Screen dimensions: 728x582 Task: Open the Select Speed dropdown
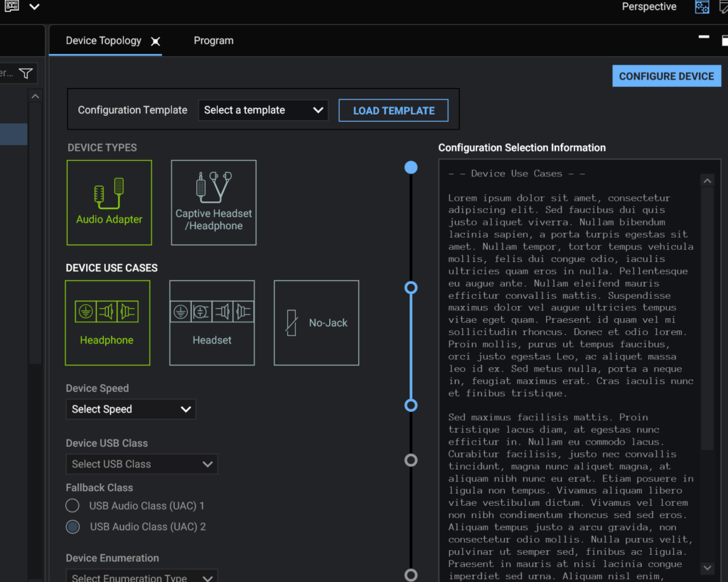pyautogui.click(x=131, y=409)
